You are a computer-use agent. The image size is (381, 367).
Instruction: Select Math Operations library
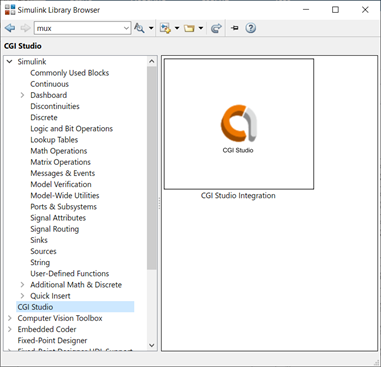(x=59, y=151)
